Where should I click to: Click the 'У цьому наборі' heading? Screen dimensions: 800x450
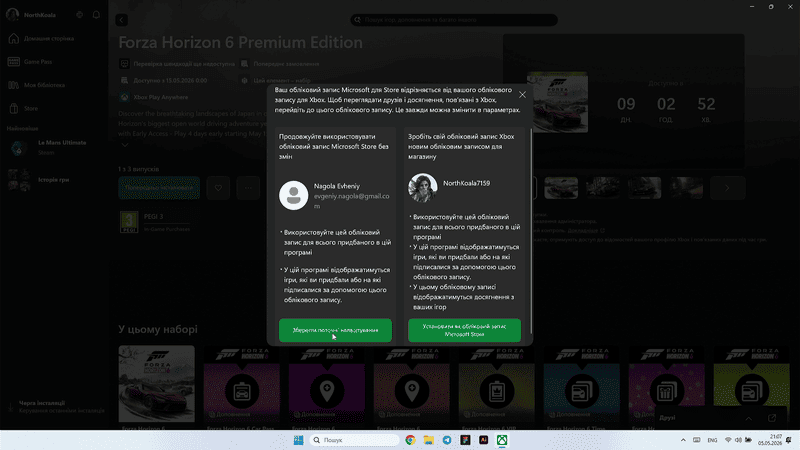[158, 329]
